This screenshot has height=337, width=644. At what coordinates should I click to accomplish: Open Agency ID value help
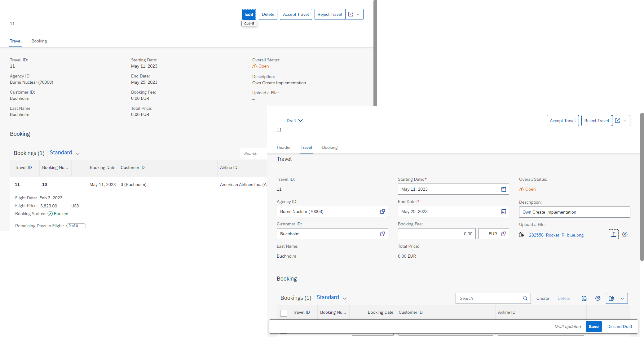(x=382, y=211)
